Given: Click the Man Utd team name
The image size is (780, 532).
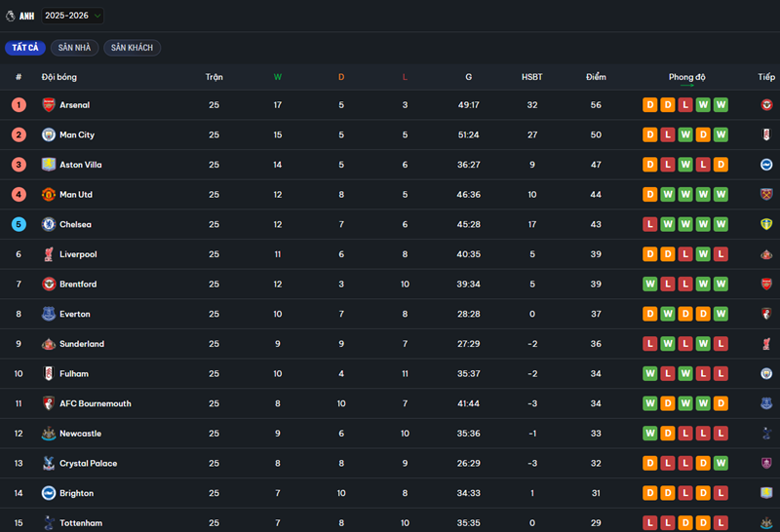Looking at the screenshot, I should pos(76,195).
